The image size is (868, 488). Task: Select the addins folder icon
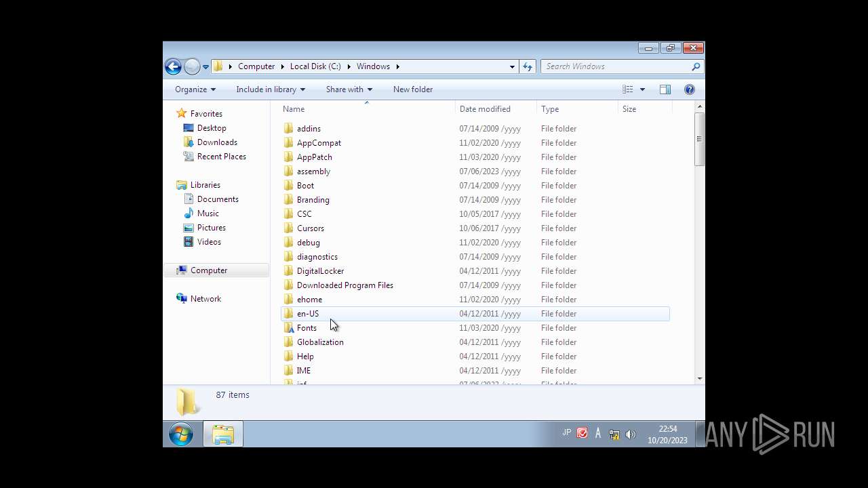[289, 129]
